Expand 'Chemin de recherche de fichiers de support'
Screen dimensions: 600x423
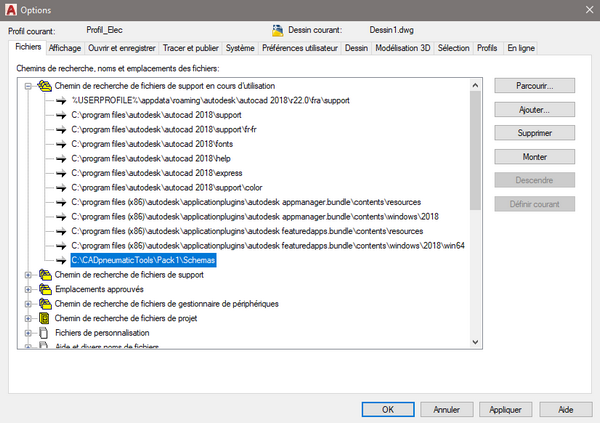pyautogui.click(x=28, y=275)
